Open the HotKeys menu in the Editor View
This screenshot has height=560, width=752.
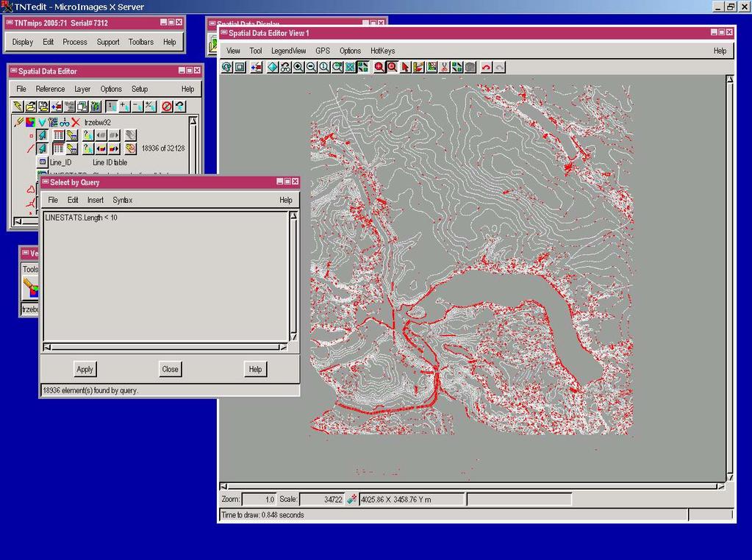(383, 51)
